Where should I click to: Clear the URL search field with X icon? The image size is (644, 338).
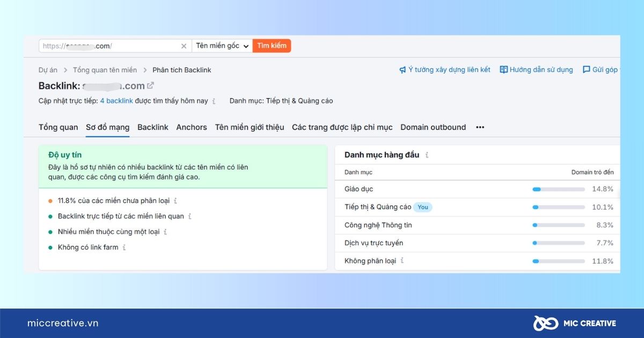(184, 46)
